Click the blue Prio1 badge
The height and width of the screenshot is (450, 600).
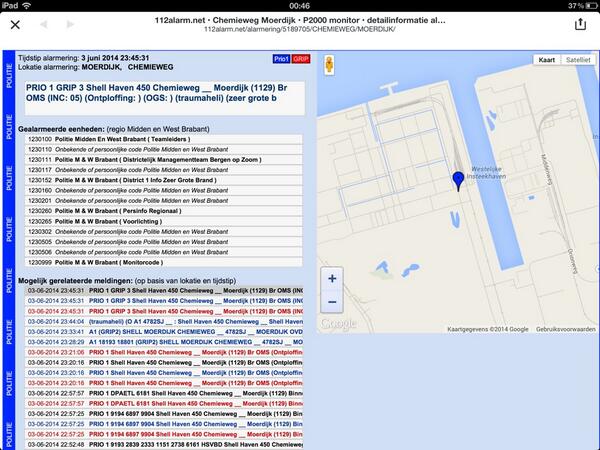pos(281,59)
